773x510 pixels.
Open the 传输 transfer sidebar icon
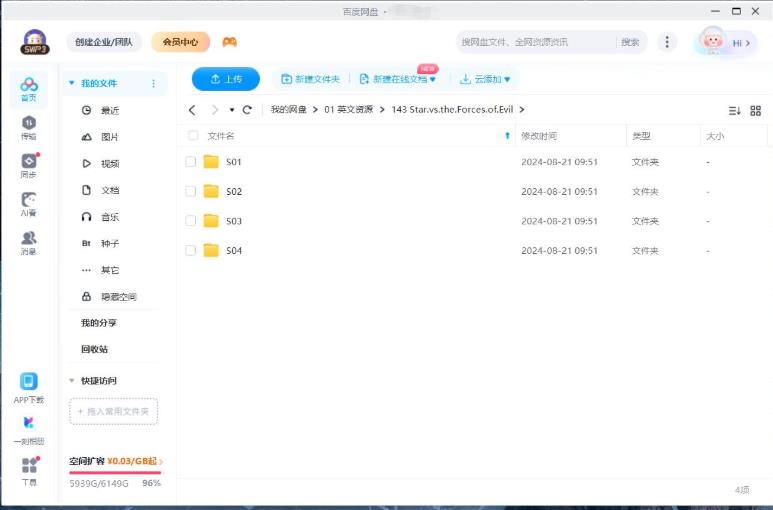tap(29, 127)
